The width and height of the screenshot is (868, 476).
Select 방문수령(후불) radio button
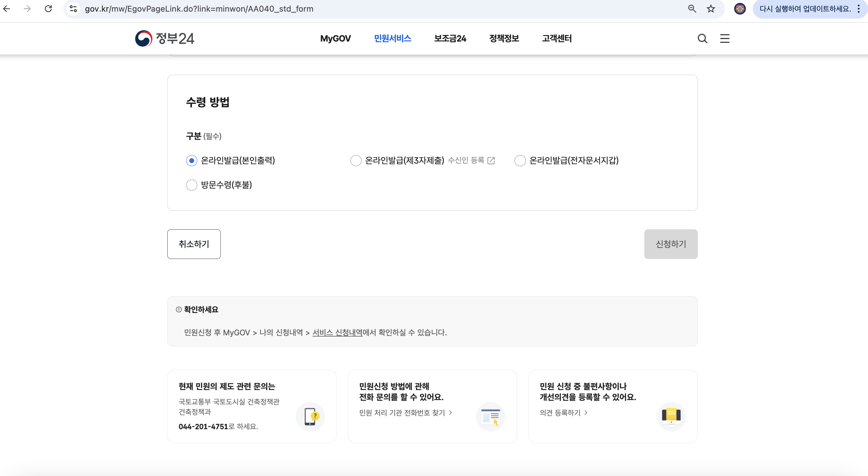(191, 185)
